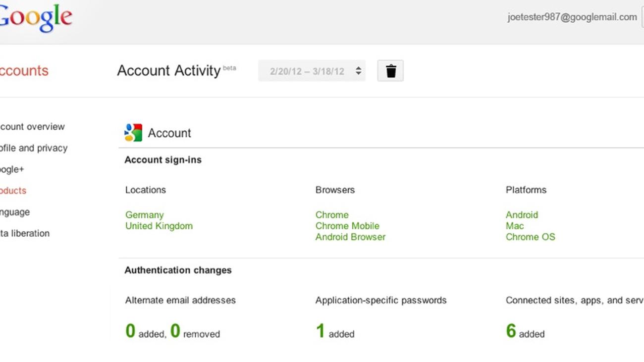Click the Accounts heading in red
This screenshot has width=644, height=362.
[x=24, y=71]
